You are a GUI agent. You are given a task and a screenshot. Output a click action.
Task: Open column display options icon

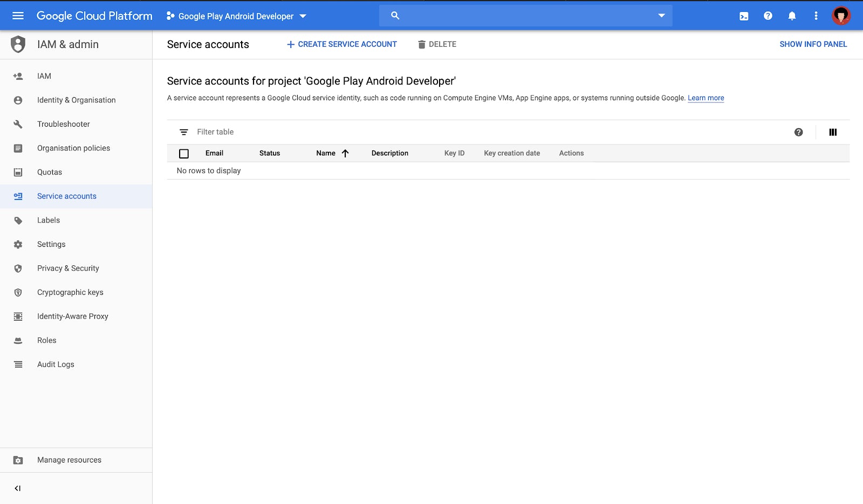point(833,132)
